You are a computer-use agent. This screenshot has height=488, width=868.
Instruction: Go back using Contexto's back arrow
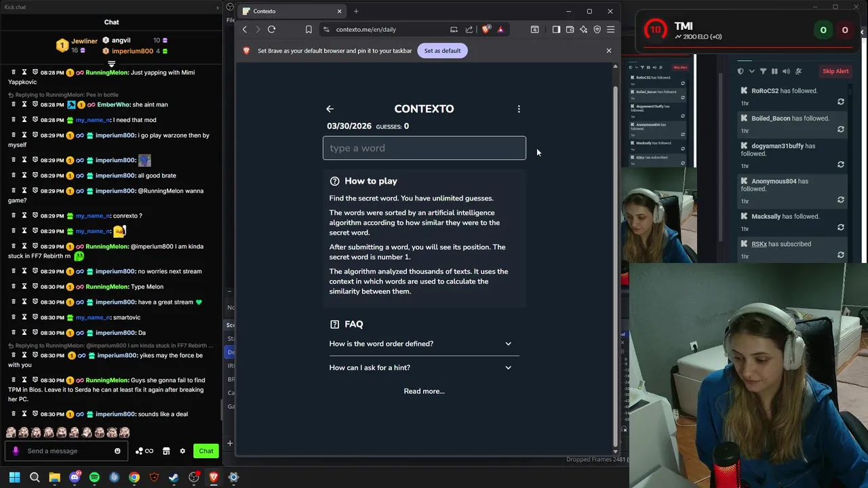[330, 108]
